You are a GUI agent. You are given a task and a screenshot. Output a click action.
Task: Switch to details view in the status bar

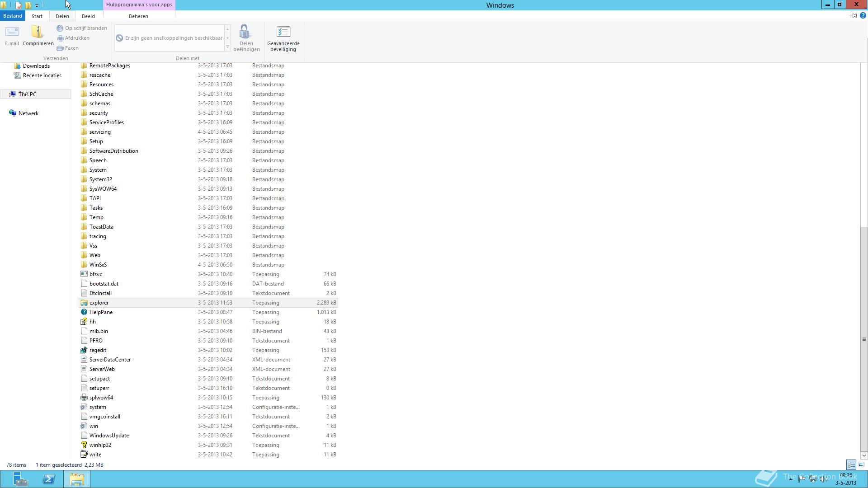[x=851, y=465]
